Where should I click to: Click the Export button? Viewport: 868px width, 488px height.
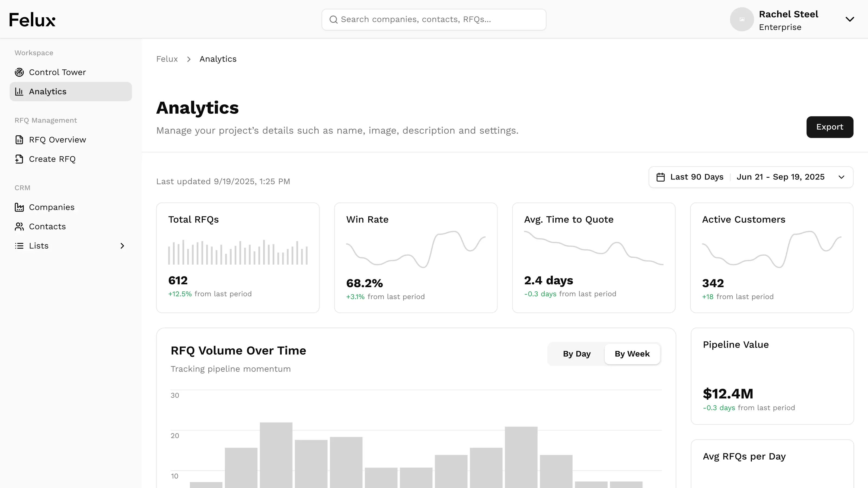point(829,127)
